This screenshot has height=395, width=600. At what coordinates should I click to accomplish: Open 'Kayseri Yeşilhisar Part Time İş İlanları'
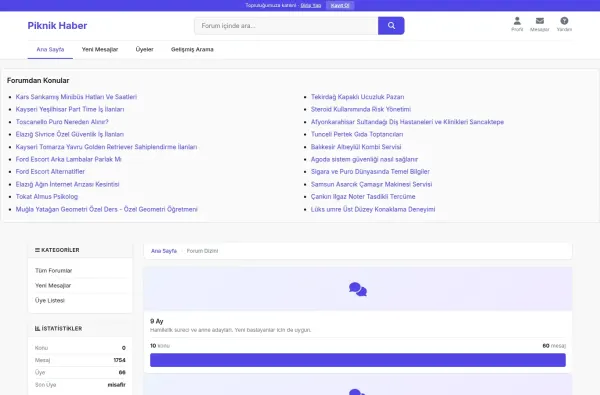pyautogui.click(x=70, y=109)
